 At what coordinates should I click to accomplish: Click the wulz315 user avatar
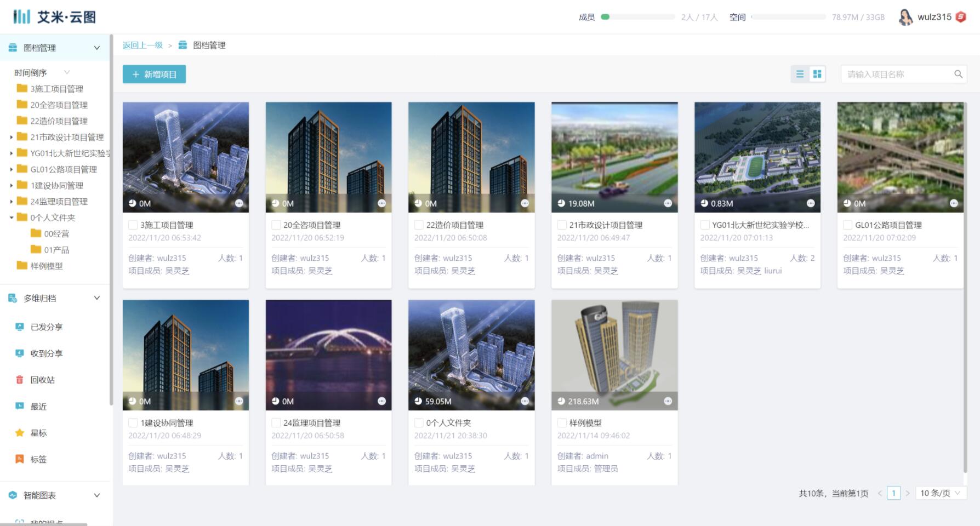click(x=905, y=17)
